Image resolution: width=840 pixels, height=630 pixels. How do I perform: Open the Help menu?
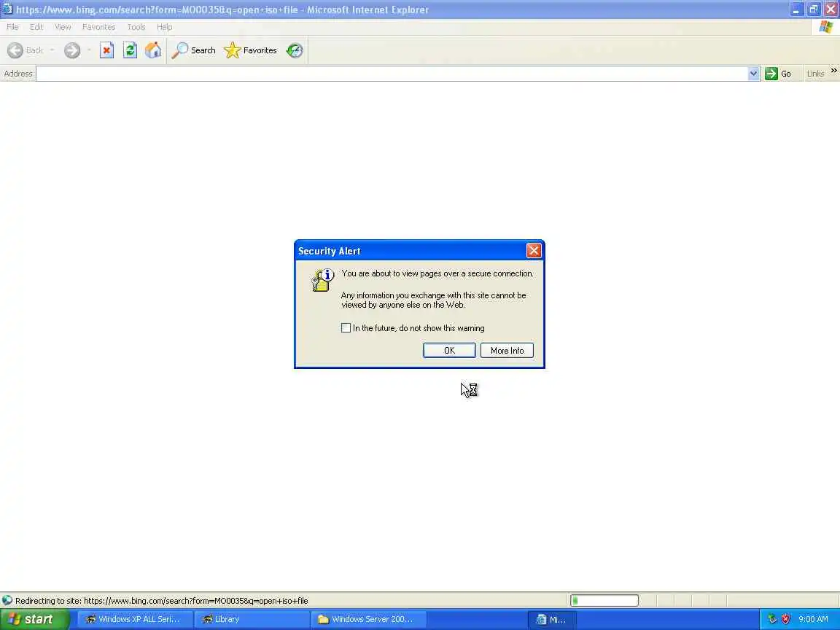165,27
